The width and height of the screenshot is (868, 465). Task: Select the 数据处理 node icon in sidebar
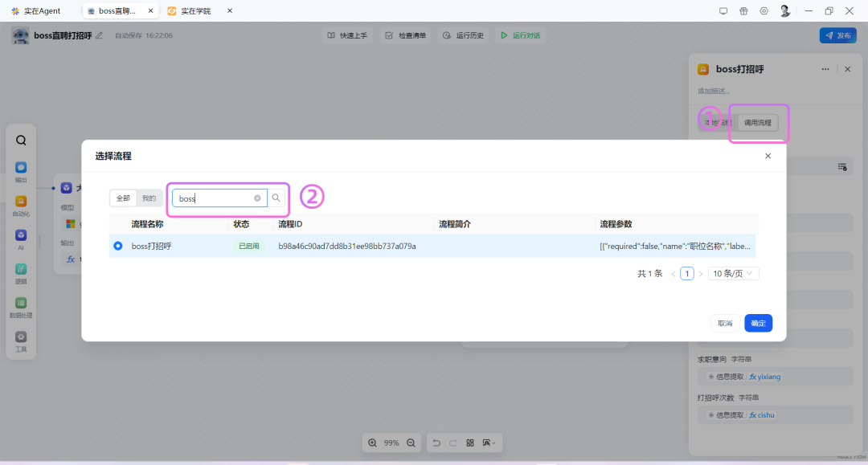[x=21, y=303]
